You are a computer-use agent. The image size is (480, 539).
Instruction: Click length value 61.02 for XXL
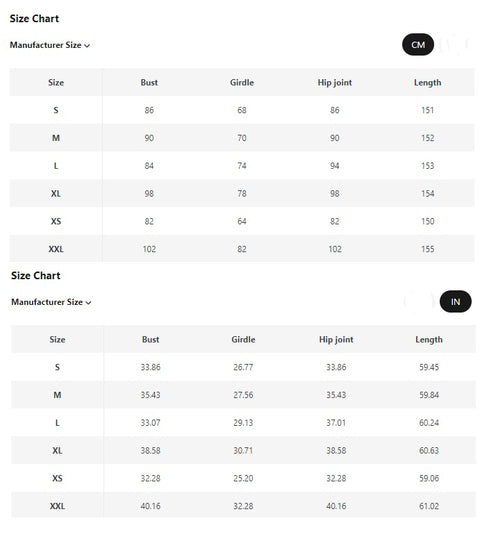[x=429, y=506]
